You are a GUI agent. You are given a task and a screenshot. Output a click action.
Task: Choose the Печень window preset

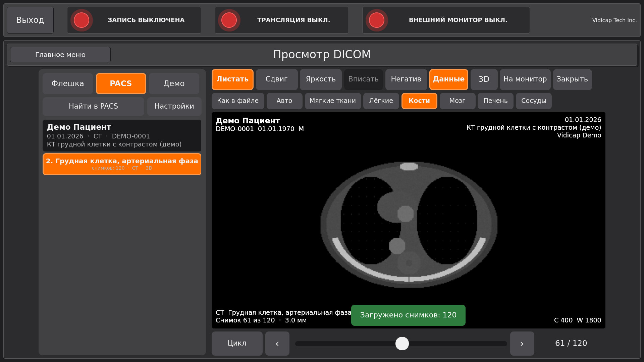[x=495, y=101]
